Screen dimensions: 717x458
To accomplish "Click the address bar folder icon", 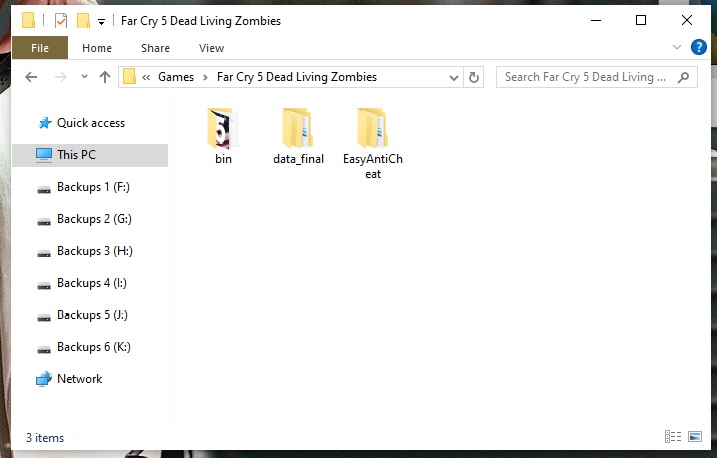I will point(129,76).
